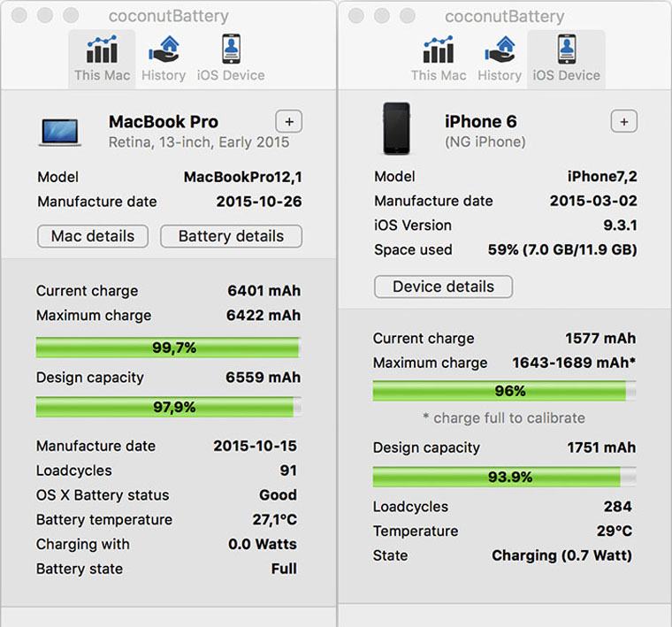672x627 pixels.
Task: Click the iPhone 96% charge bar
Action: click(x=504, y=391)
